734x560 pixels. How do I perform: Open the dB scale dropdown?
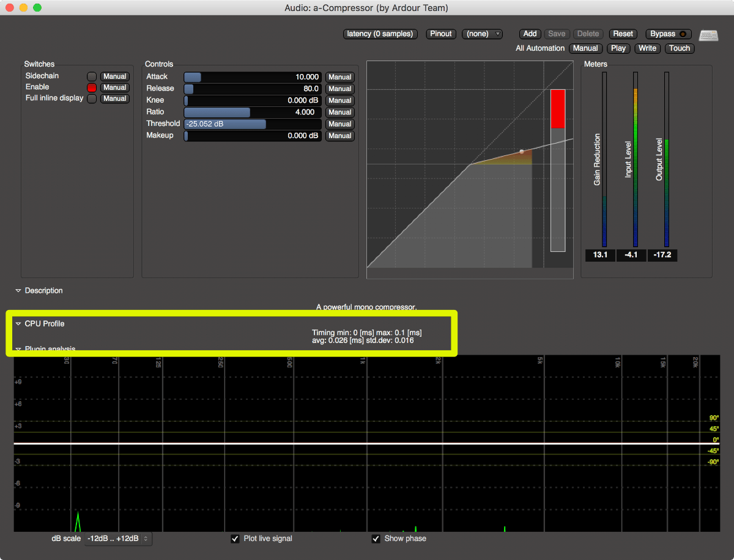click(x=117, y=539)
